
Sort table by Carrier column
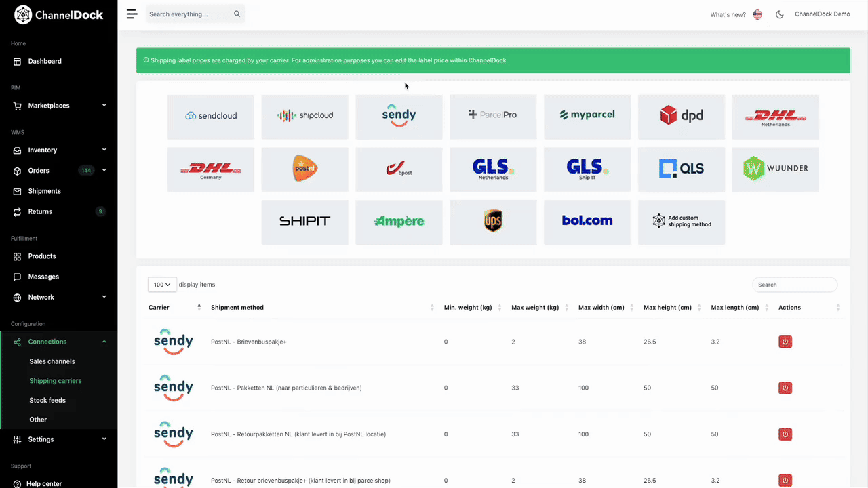click(175, 308)
